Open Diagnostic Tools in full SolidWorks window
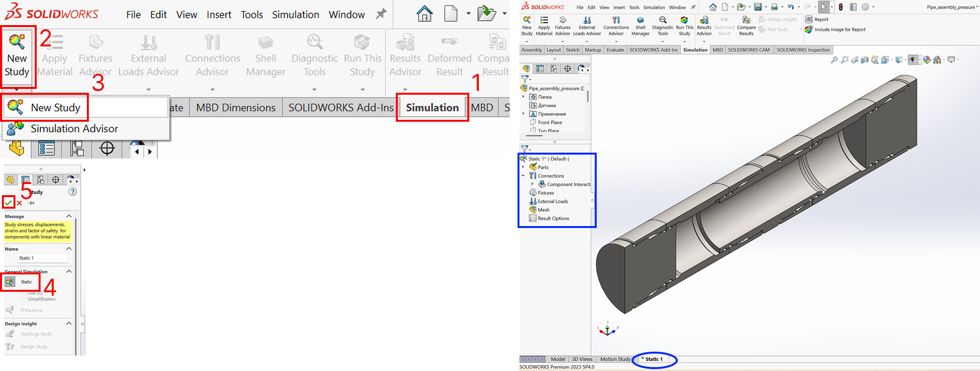Image resolution: width=980 pixels, height=371 pixels. click(663, 26)
